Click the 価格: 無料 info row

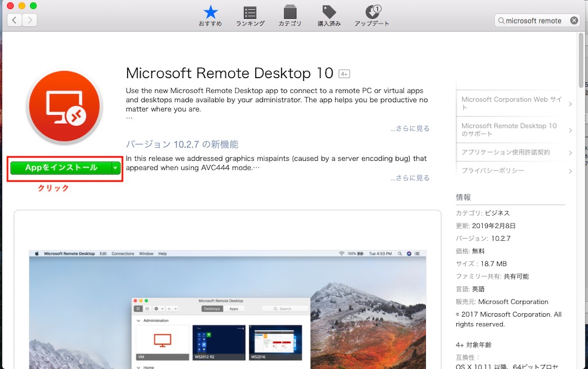click(x=470, y=251)
